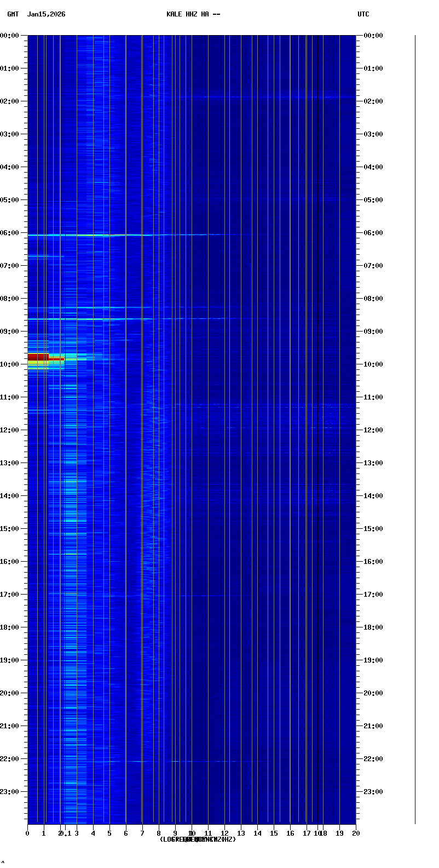Click the 22:00 label on right UTC axis

point(373,759)
